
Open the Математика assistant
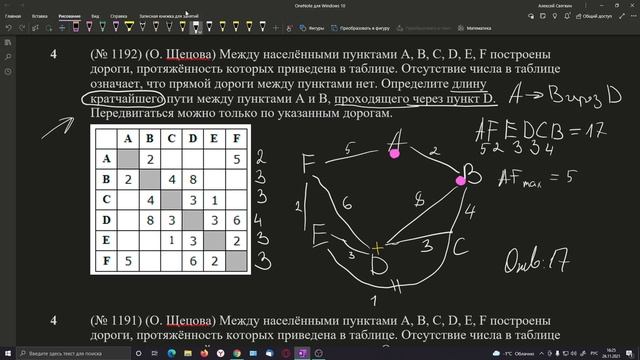tap(474, 28)
